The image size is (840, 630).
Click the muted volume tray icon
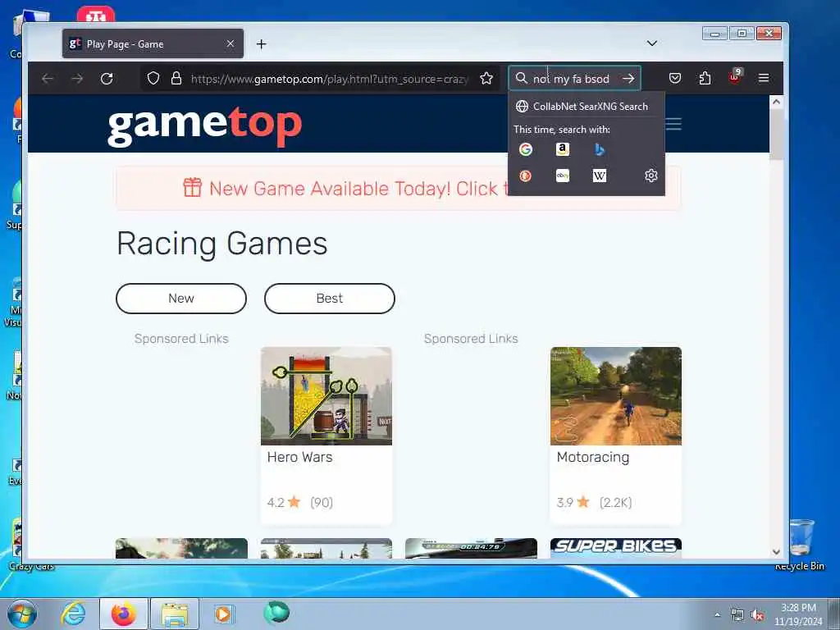tap(757, 615)
